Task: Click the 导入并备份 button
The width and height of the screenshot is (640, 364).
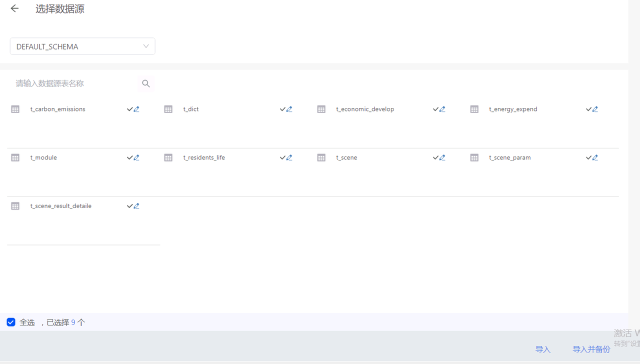Action: (591, 349)
